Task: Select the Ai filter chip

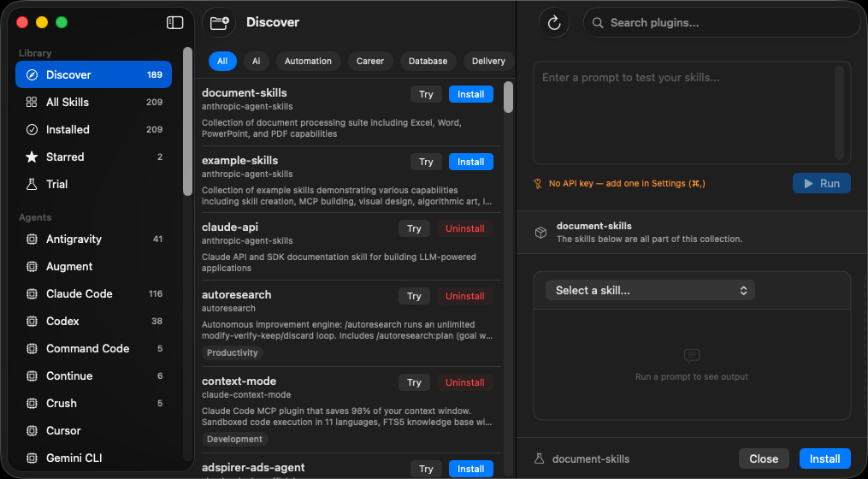Action: click(x=255, y=61)
